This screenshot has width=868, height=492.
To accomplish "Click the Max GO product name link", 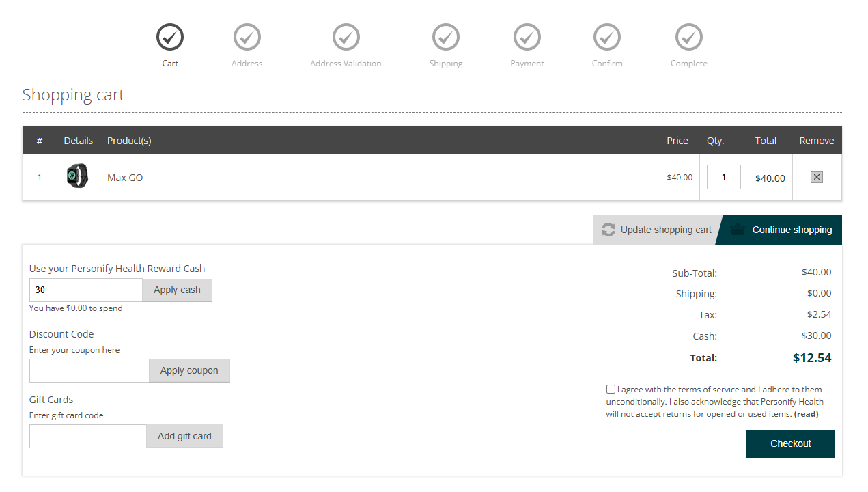I will 125,178.
